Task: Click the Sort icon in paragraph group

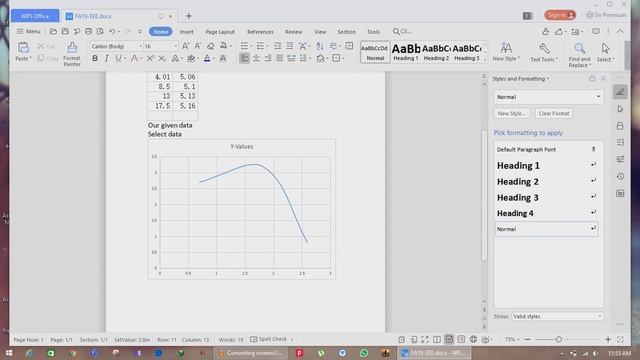Action: (320, 46)
